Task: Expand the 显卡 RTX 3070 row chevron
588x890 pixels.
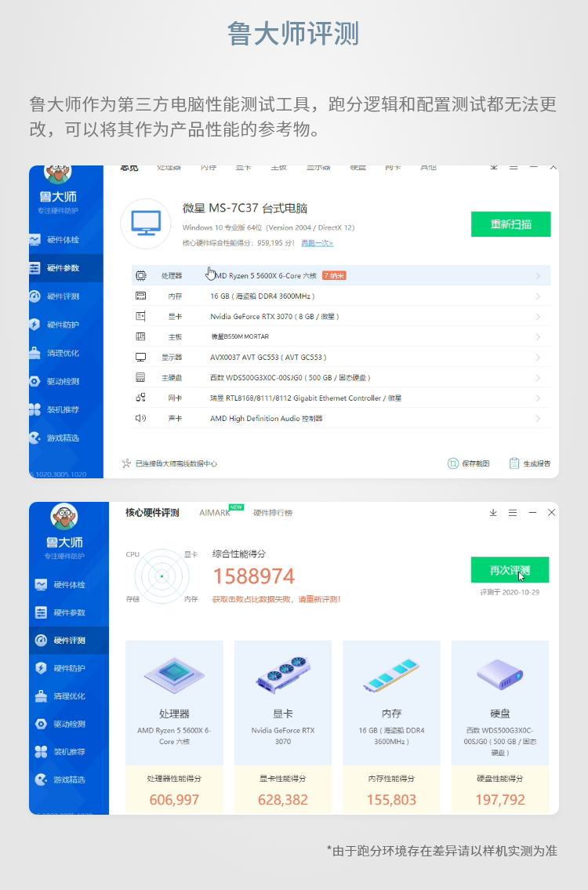Action: click(538, 317)
